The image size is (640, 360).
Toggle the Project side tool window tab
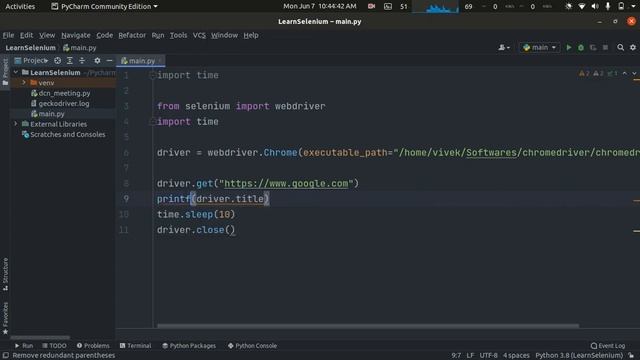[x=5, y=72]
